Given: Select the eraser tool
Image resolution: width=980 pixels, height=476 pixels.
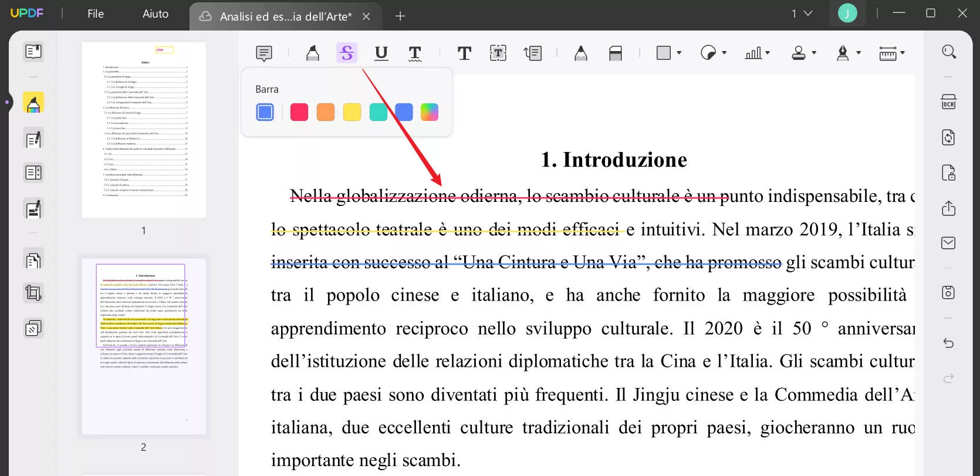Looking at the screenshot, I should pos(616,53).
